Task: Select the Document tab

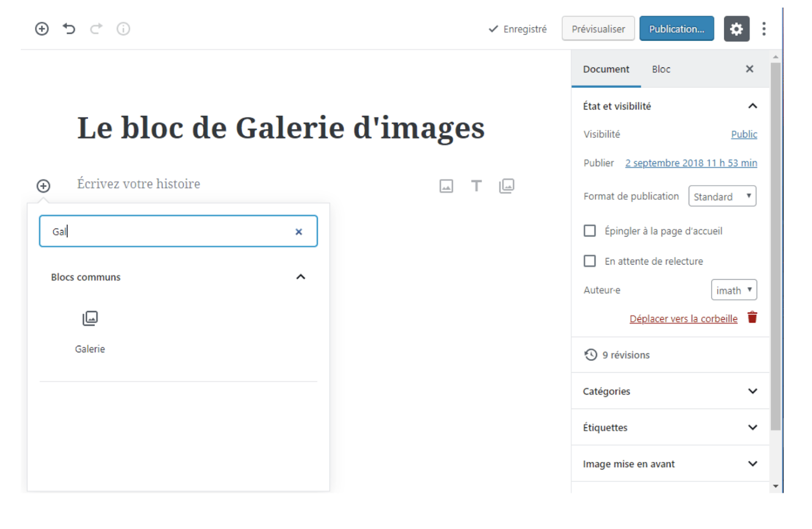Action: tap(606, 70)
